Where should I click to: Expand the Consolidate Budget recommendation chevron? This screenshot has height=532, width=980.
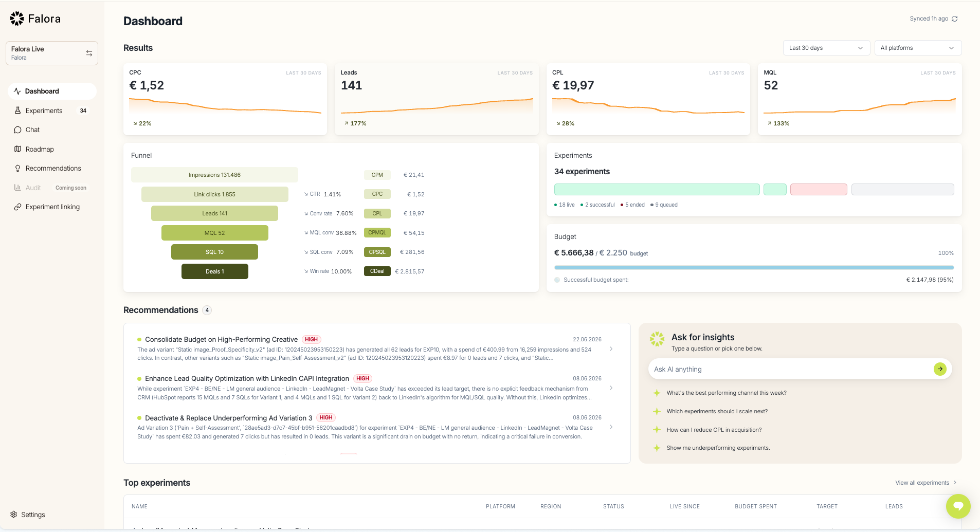point(611,348)
